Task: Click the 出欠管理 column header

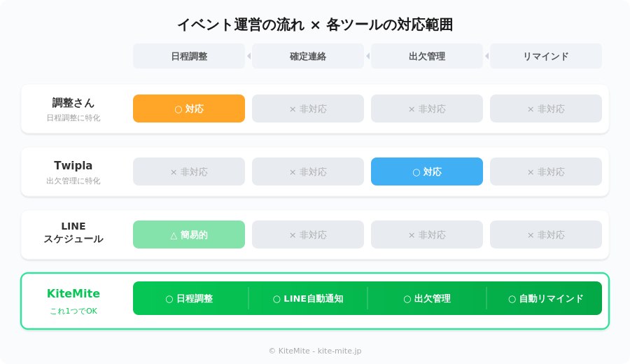Action: [427, 56]
